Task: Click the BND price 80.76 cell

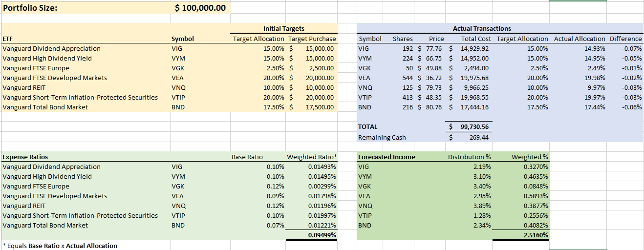Action: tap(430, 107)
